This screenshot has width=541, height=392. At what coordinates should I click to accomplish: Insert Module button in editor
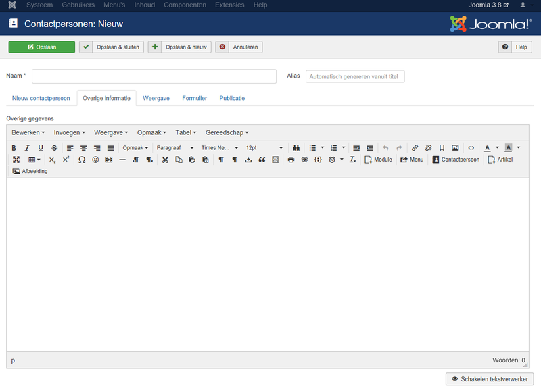click(379, 160)
